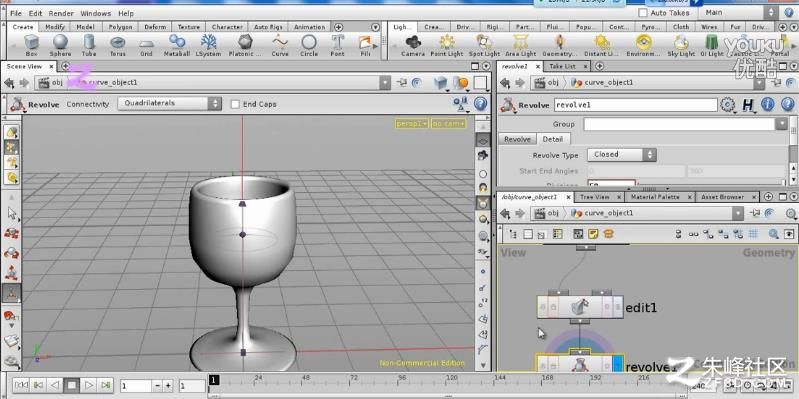
Task: Add a Camera from the lights shelf
Action: click(413, 45)
